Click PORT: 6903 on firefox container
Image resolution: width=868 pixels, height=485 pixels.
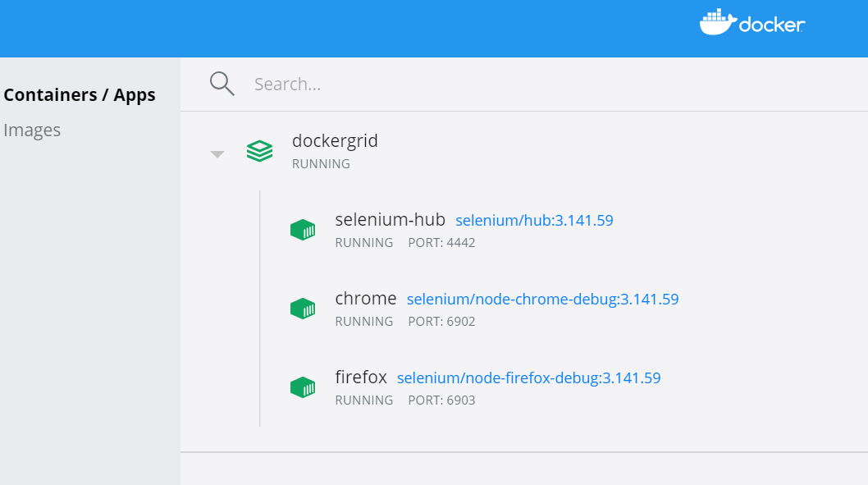point(441,400)
